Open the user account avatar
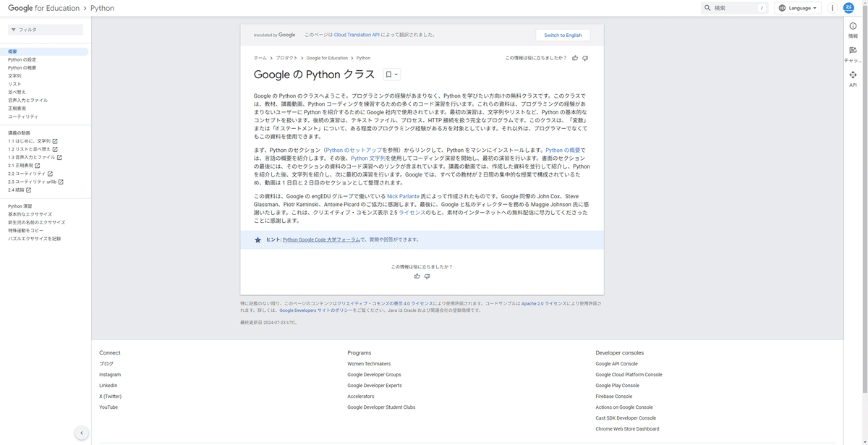The height and width of the screenshot is (445, 868). (x=848, y=8)
